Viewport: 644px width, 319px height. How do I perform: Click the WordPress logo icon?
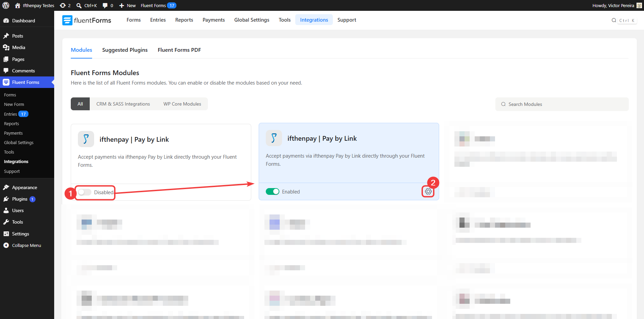click(x=6, y=5)
